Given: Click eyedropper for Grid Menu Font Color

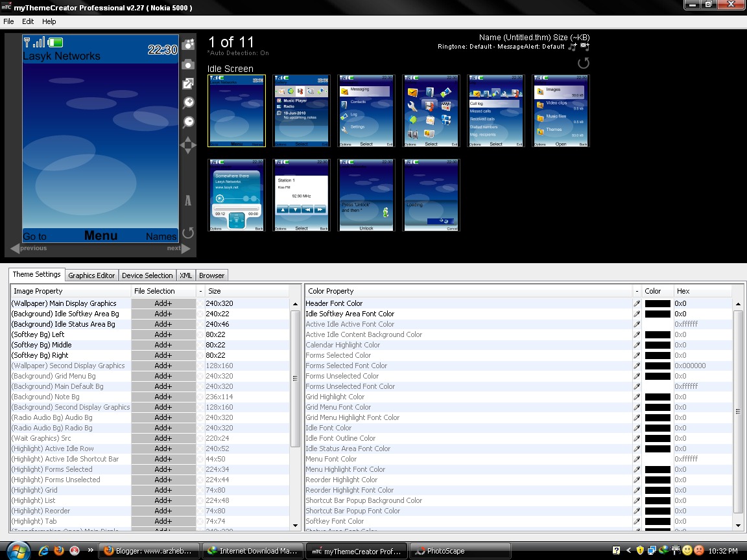Looking at the screenshot, I should [637, 407].
